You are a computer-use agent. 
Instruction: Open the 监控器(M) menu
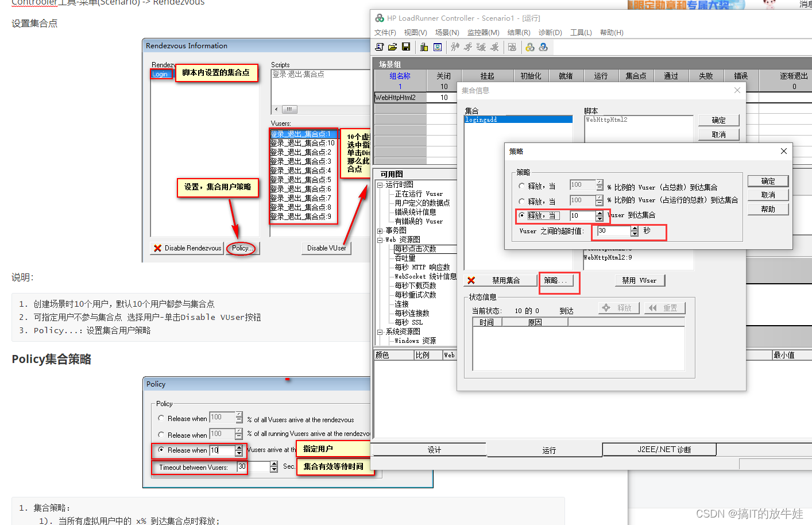483,33
